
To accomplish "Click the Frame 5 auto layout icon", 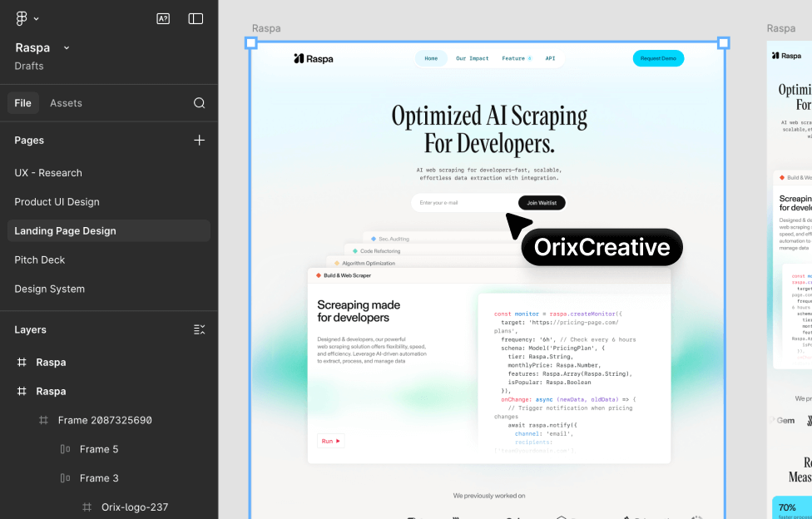I will click(65, 449).
